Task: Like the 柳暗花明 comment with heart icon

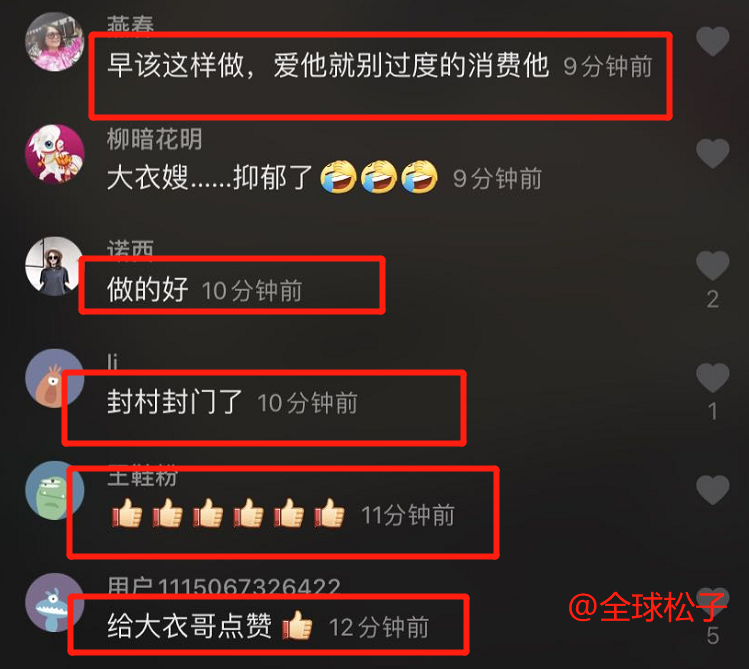Action: pyautogui.click(x=712, y=153)
